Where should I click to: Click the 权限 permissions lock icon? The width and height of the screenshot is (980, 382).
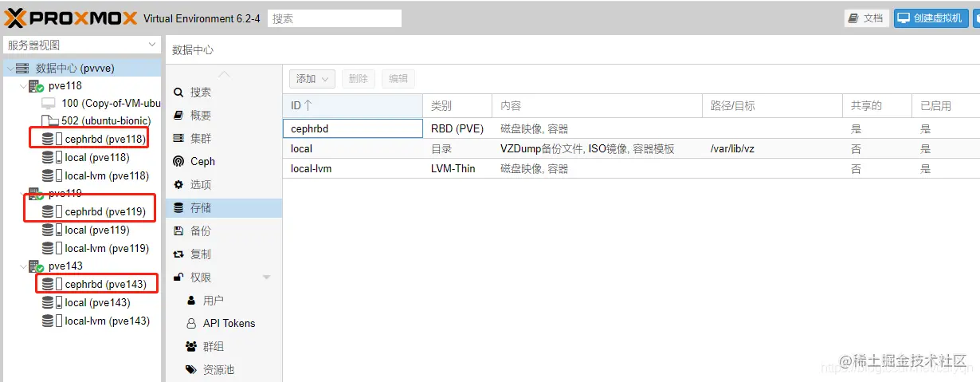coord(178,277)
